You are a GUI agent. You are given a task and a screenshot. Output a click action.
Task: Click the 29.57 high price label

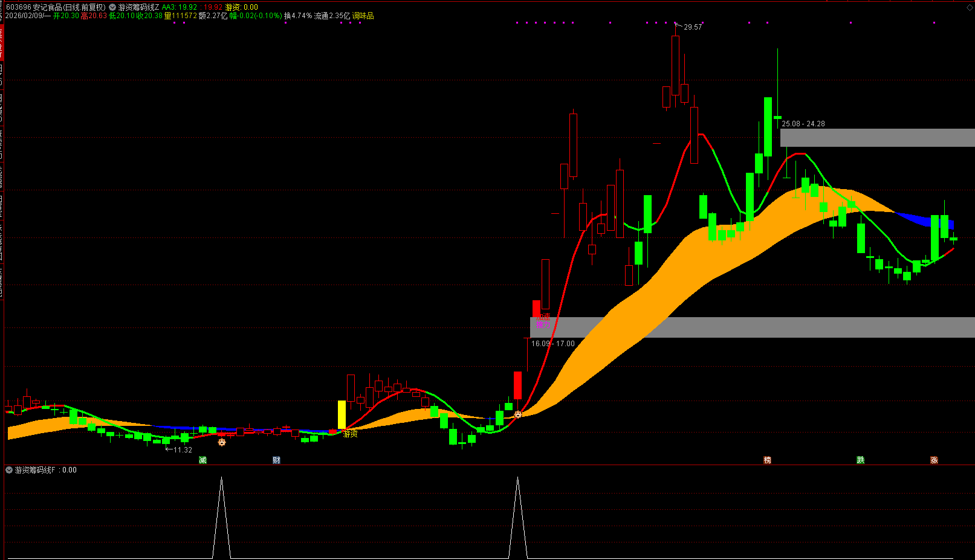[x=693, y=27]
